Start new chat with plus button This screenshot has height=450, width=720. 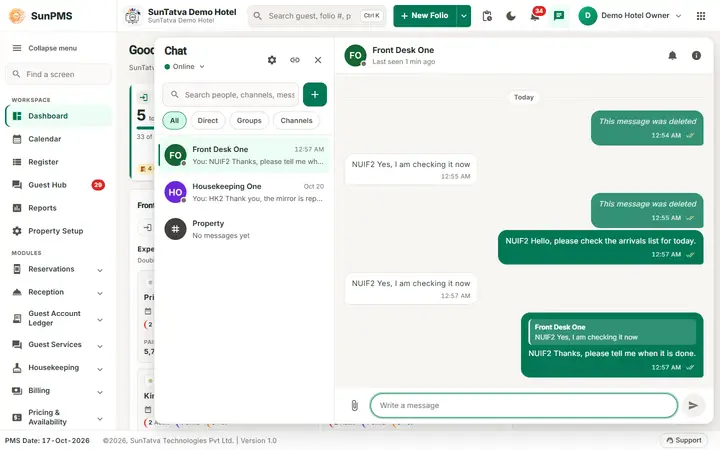pos(315,95)
